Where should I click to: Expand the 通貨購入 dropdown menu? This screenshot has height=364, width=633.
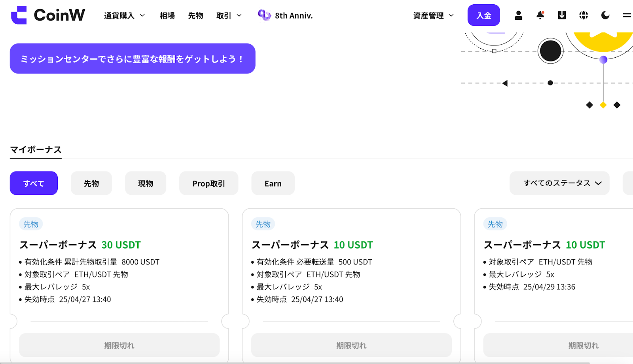coord(125,16)
